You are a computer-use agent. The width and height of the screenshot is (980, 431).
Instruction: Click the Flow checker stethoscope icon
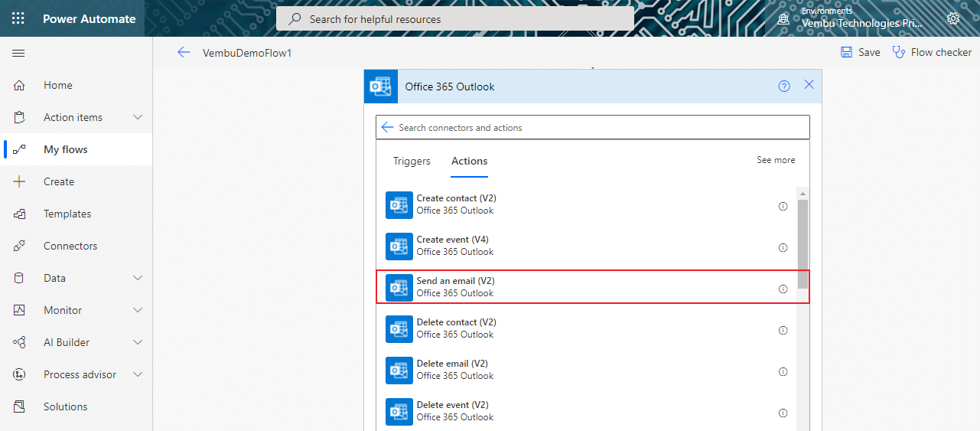[899, 52]
